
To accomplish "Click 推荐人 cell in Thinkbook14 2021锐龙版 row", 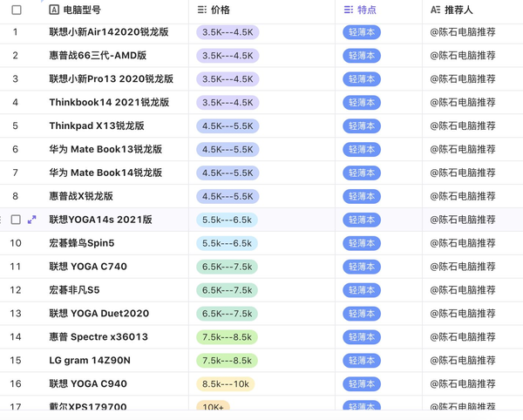I will [x=472, y=102].
